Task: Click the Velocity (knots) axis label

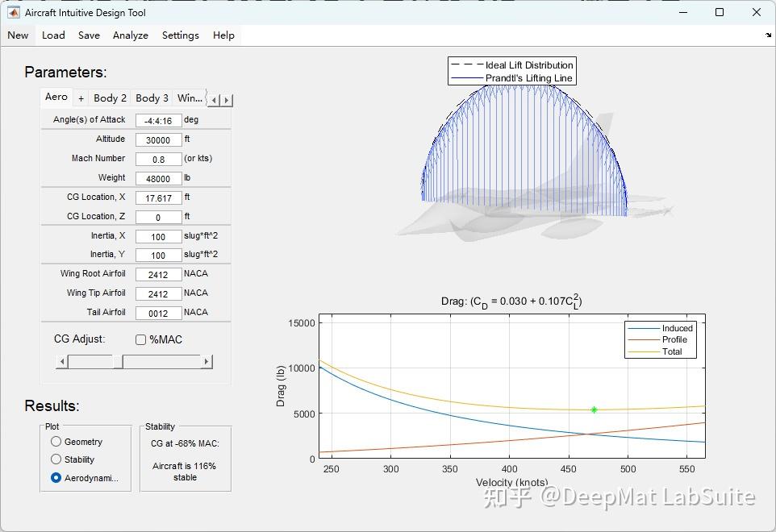Action: click(511, 482)
